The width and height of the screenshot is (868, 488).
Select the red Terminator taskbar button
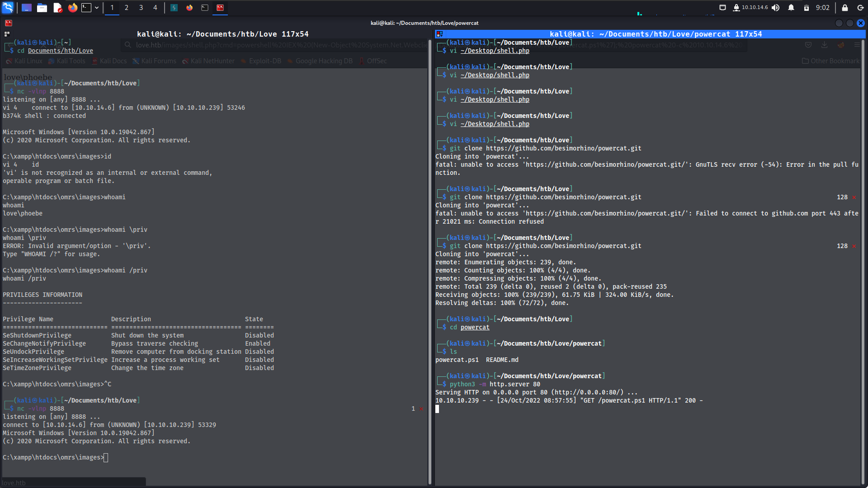[x=220, y=8]
